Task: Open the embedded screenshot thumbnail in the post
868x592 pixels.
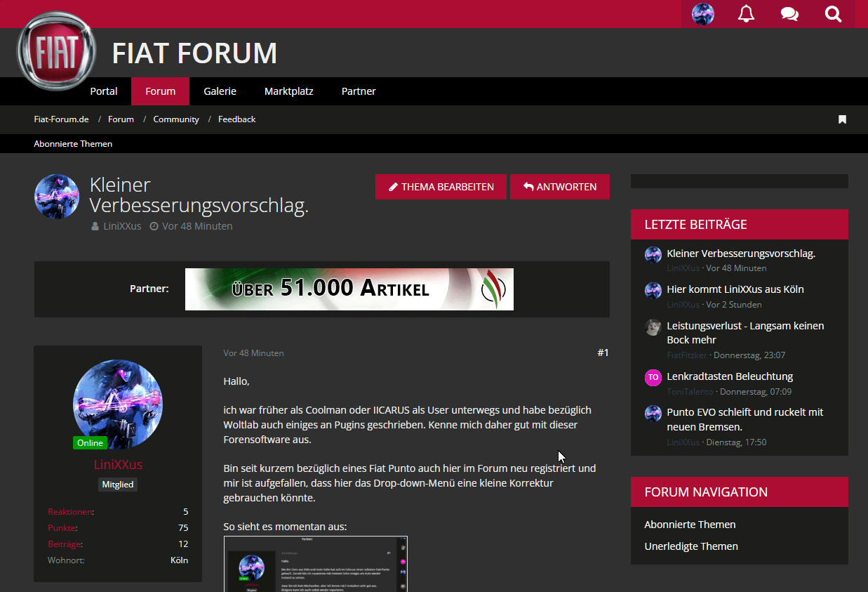Action: 315,564
